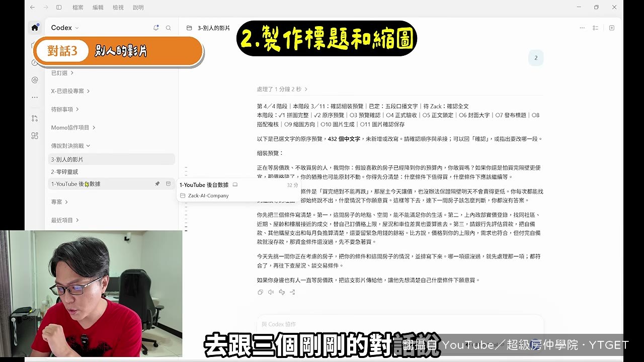Click the back arrow in title bar

[32, 8]
